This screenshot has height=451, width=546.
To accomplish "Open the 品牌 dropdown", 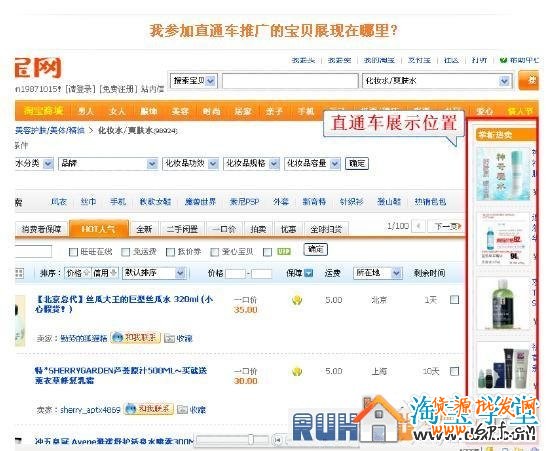I will point(108,163).
